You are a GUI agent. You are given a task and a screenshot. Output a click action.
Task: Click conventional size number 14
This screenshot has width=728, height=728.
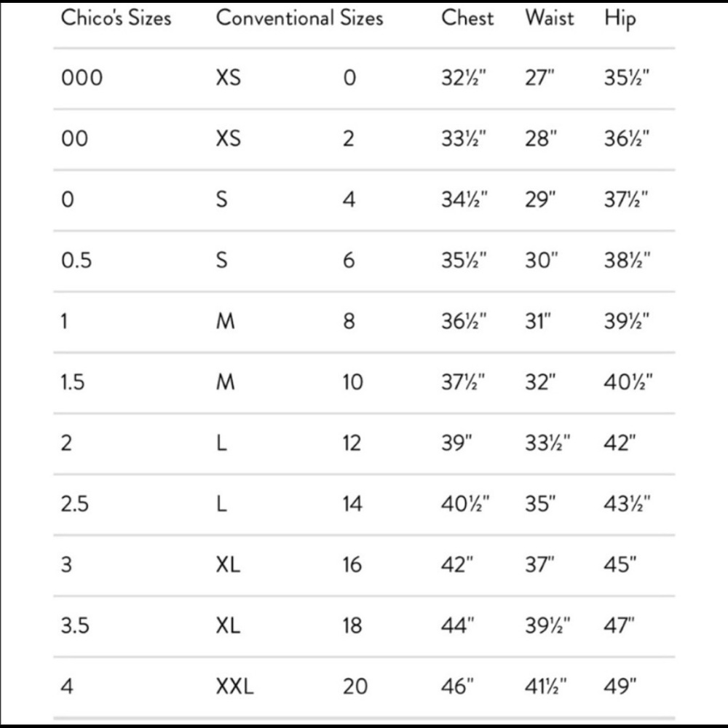pos(352,503)
